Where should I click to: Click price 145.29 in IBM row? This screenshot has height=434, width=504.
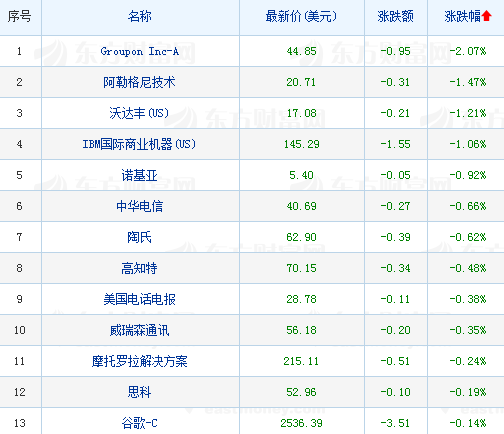click(x=301, y=144)
